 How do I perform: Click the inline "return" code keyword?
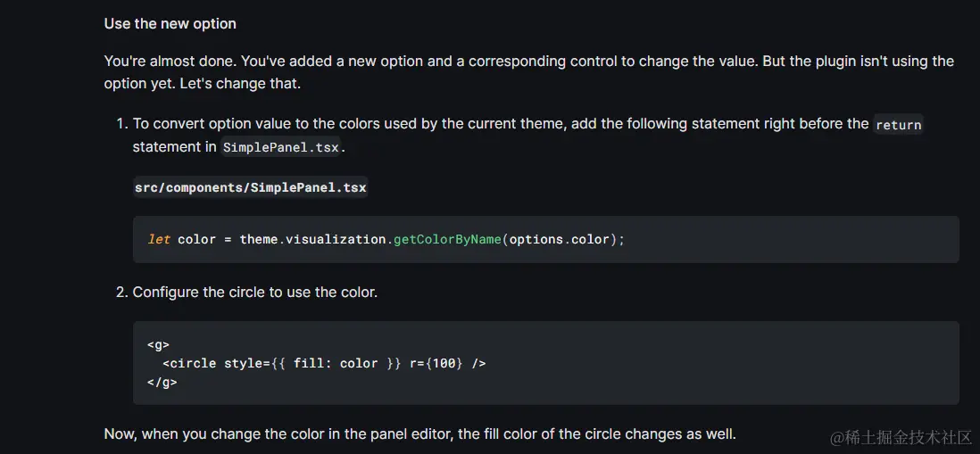(x=898, y=125)
